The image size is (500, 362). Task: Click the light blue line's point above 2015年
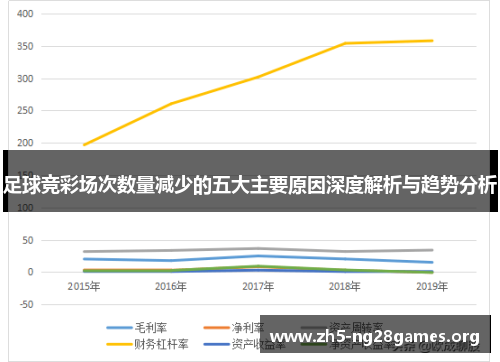coord(84,259)
